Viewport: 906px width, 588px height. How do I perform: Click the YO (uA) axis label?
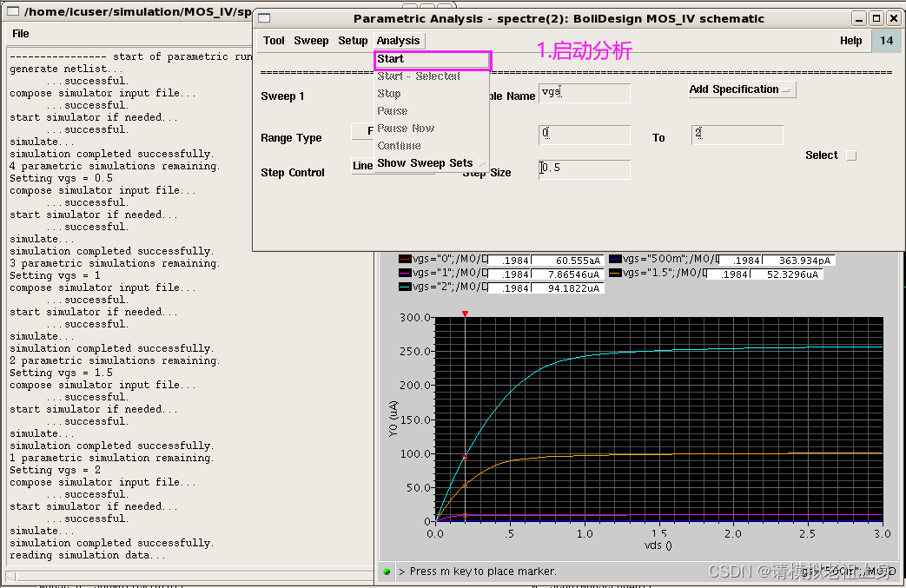[x=393, y=419]
